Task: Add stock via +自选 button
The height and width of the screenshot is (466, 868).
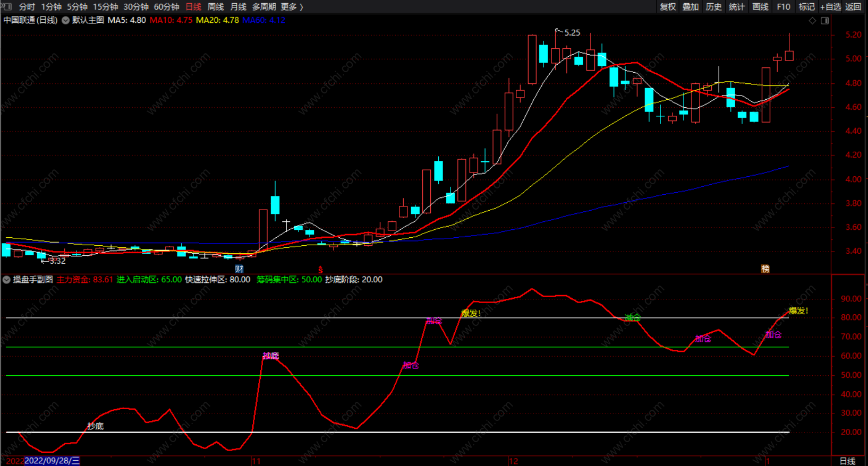Action: pos(831,7)
